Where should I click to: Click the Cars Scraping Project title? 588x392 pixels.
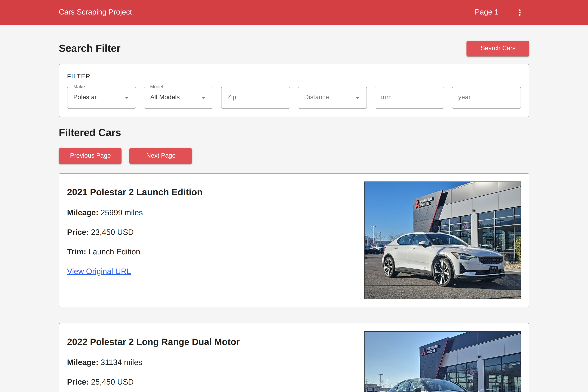tap(95, 12)
